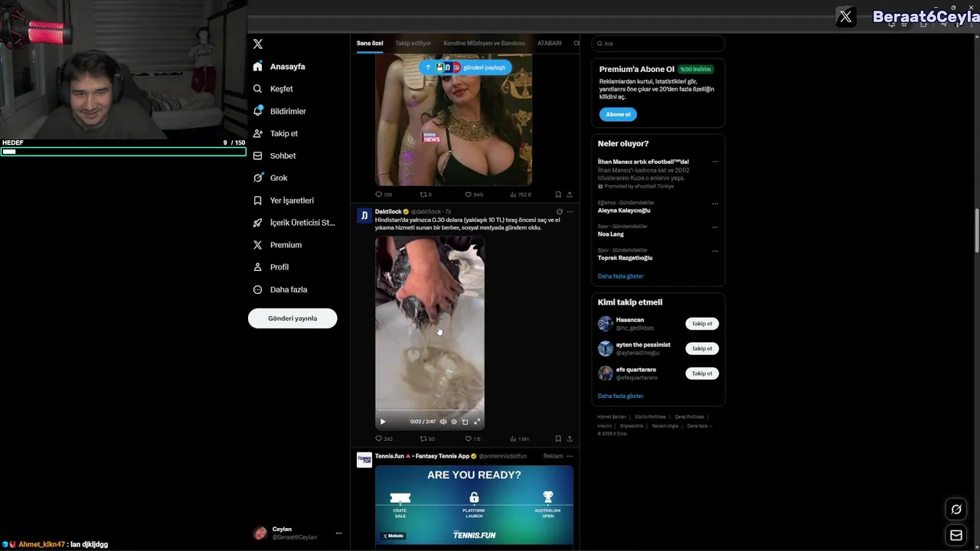Click into the Ara search field
980x551 pixels.
(658, 44)
